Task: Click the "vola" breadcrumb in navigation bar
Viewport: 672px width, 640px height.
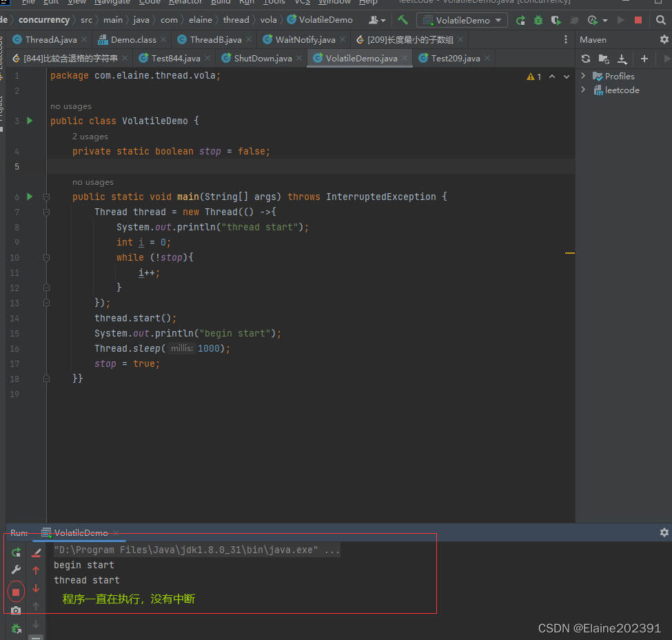Action: 268,20
